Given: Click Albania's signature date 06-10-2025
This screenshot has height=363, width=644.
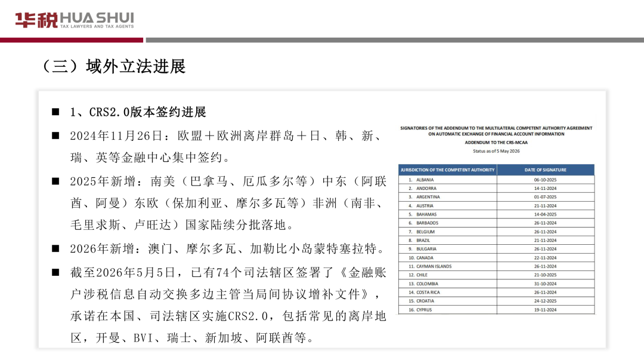Looking at the screenshot, I should [x=546, y=180].
